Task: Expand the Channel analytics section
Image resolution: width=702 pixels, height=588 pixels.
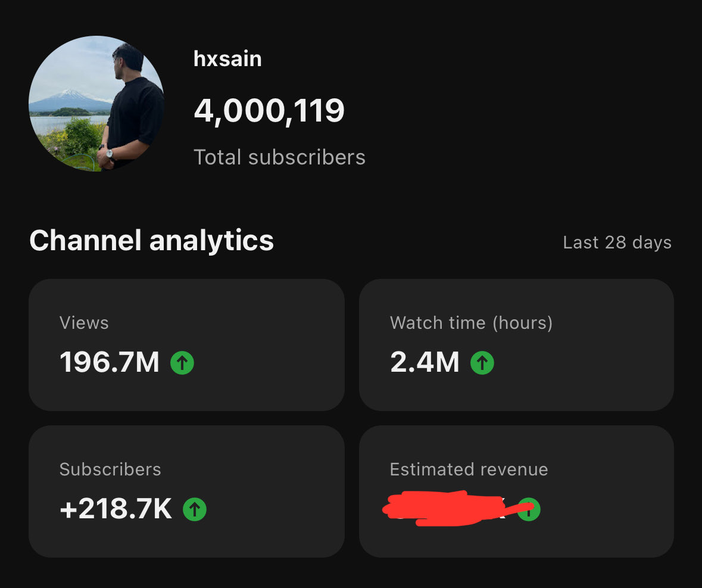Action: [x=152, y=242]
